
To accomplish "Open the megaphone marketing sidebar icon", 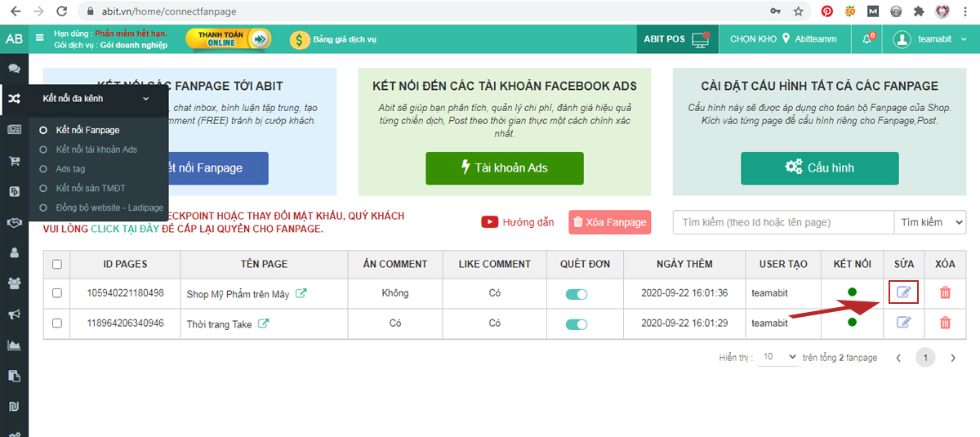I will coord(14,314).
